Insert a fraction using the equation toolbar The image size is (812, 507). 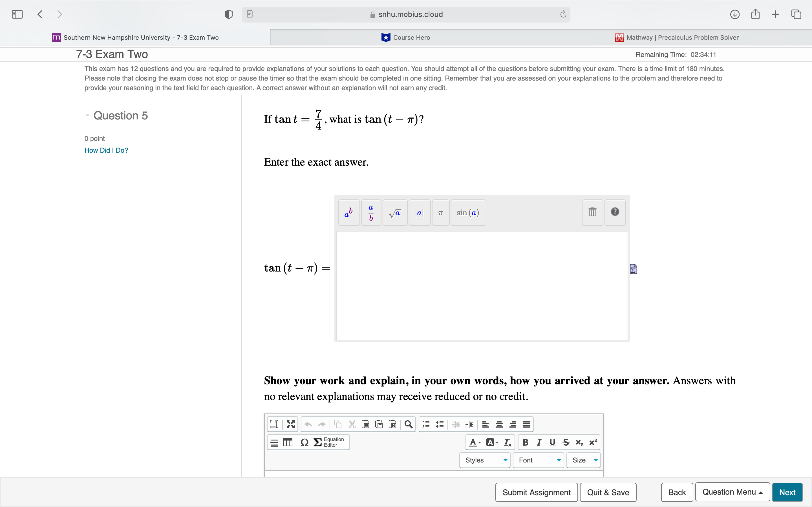[371, 212]
